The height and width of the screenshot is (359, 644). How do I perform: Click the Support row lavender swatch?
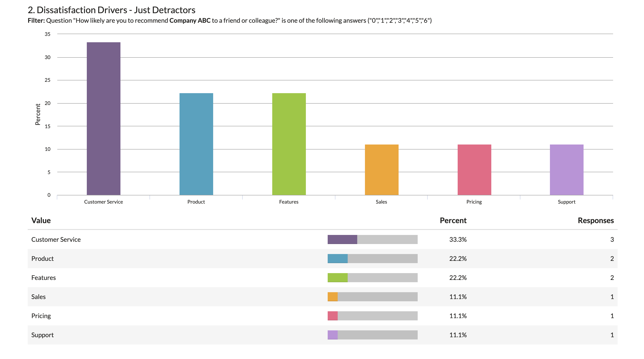tap(333, 335)
